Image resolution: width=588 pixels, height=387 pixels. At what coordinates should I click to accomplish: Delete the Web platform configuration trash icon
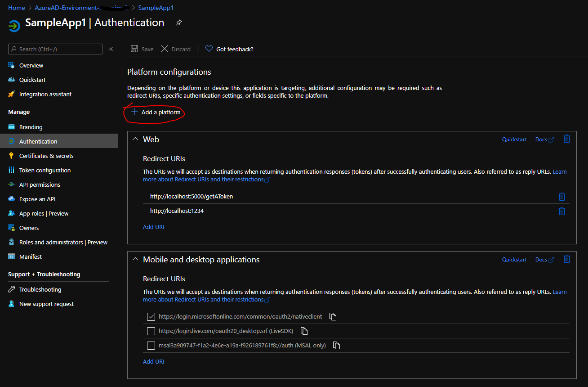567,139
